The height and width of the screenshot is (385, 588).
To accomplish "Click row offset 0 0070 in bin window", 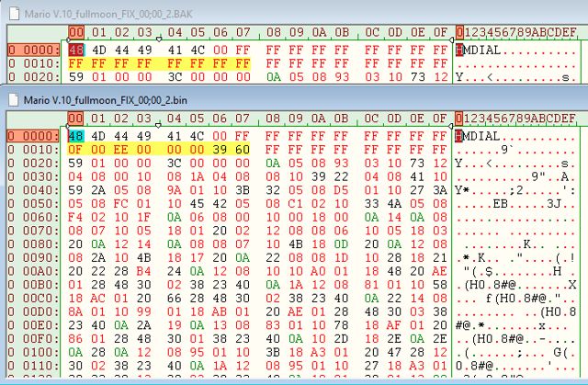I will (x=33, y=231).
